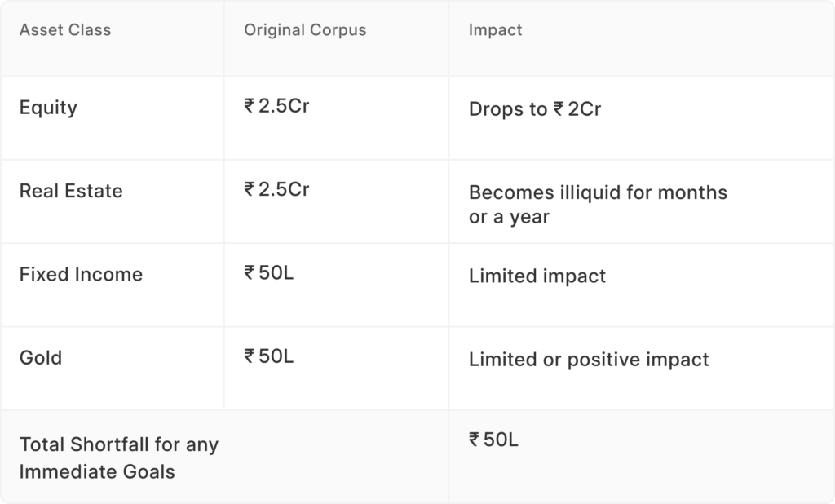Select the Real Estate row label
835x504 pixels.
71,191
